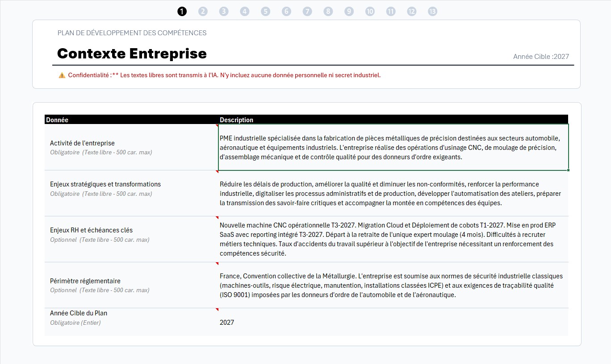Screen dimensions: 611x364
Task: Click step 6 circle
Action: pos(286,12)
